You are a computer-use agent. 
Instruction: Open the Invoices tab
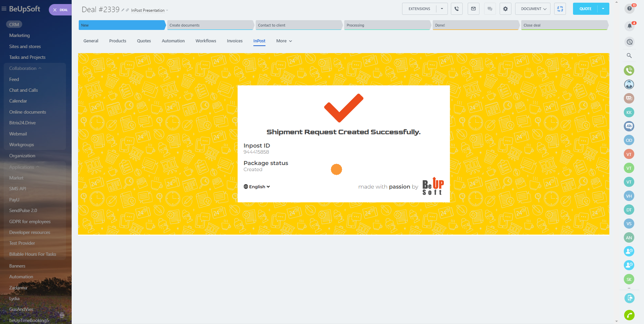tap(235, 41)
